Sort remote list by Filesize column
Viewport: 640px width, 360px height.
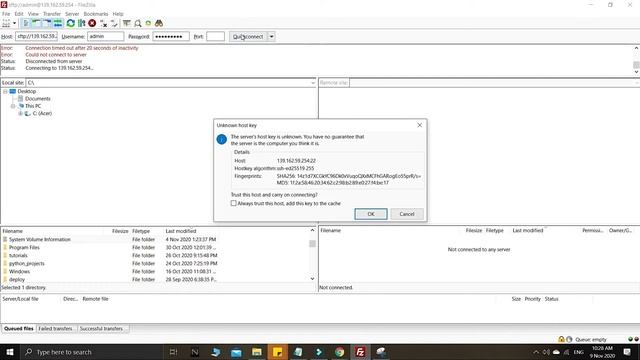[x=473, y=231]
